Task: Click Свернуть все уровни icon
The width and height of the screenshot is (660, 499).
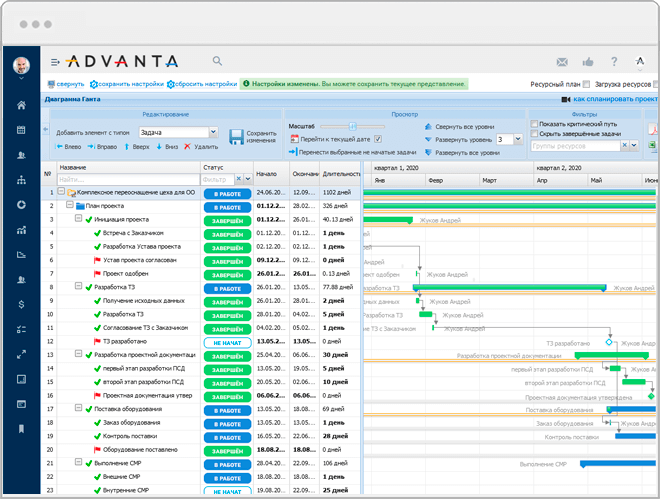Action: pos(428,127)
